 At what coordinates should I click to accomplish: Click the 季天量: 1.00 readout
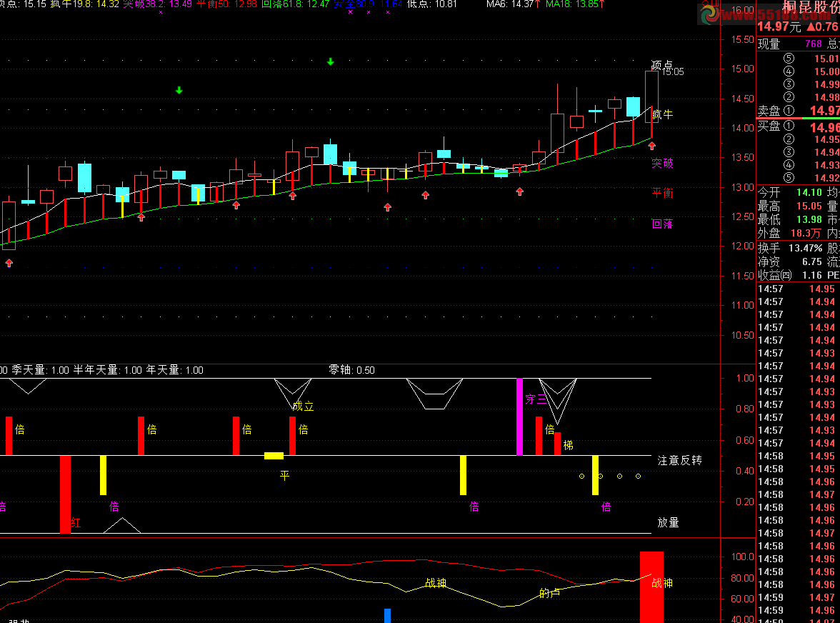click(41, 370)
